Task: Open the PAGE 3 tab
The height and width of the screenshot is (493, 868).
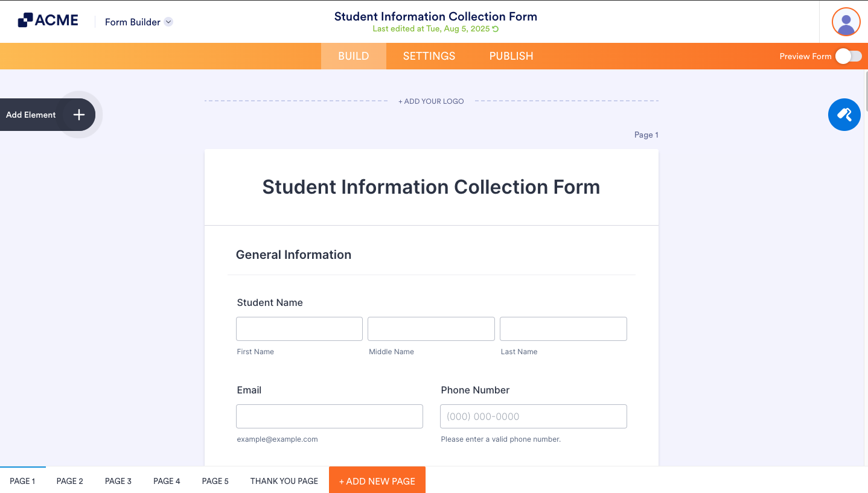Action: point(118,480)
